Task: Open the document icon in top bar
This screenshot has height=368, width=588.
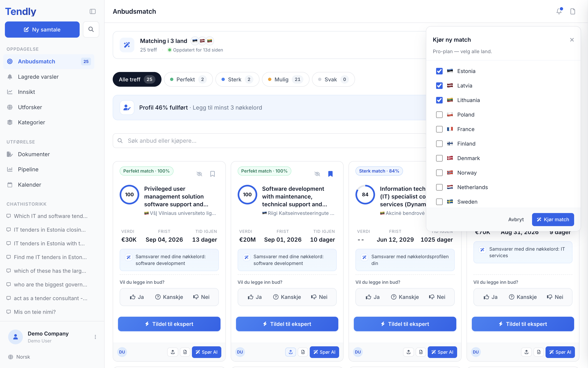Action: (x=573, y=11)
